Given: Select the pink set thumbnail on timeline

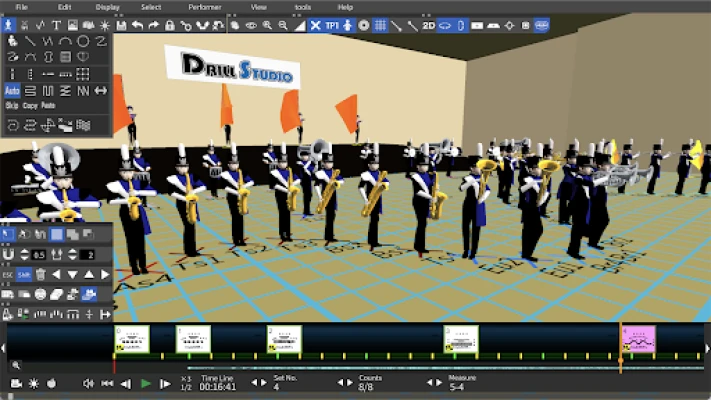Looking at the screenshot, I should coord(638,339).
